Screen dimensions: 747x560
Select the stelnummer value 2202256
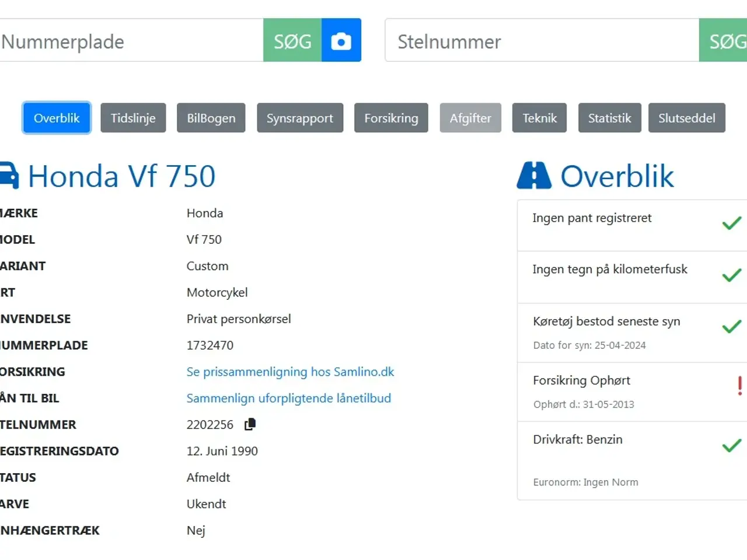tap(210, 425)
